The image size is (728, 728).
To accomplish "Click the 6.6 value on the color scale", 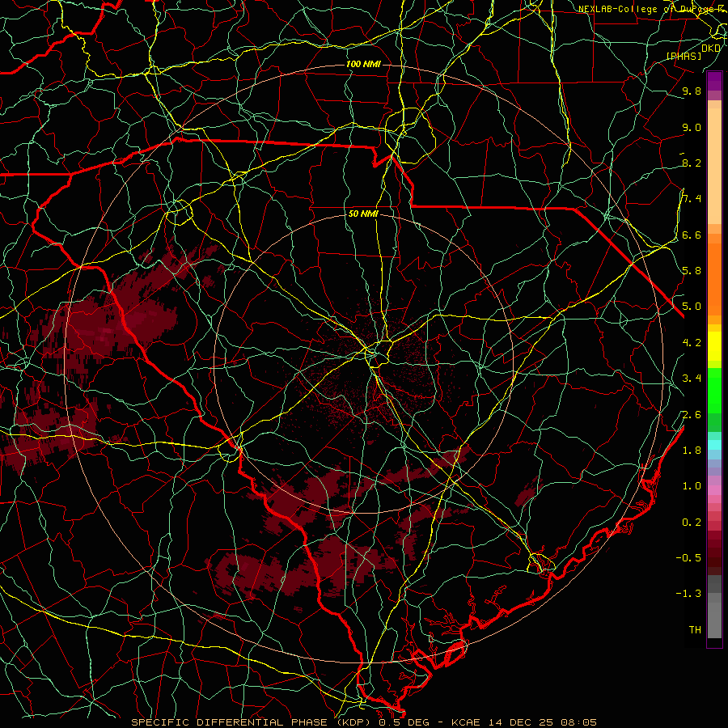I will (692, 235).
